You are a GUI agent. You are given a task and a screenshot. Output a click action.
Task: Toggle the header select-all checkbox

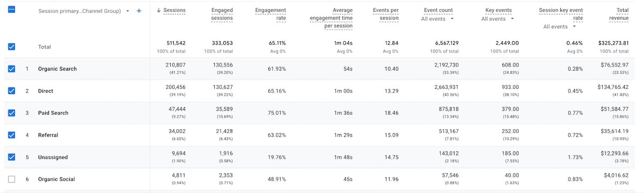coord(11,9)
